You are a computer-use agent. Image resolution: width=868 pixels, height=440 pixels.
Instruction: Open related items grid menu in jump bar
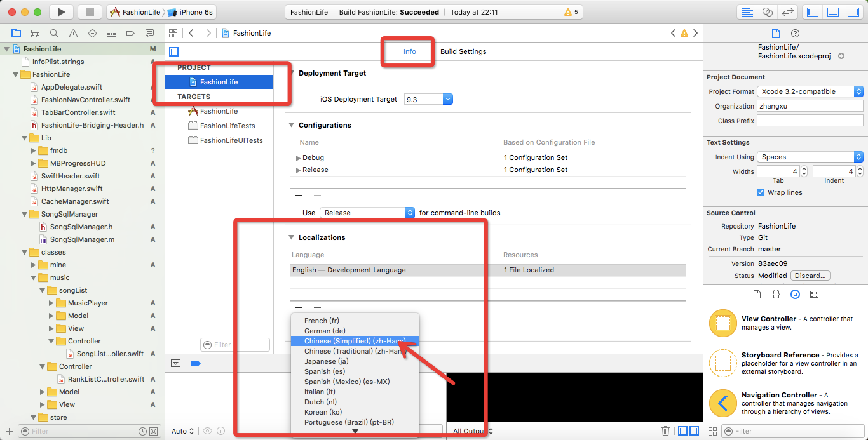(173, 33)
